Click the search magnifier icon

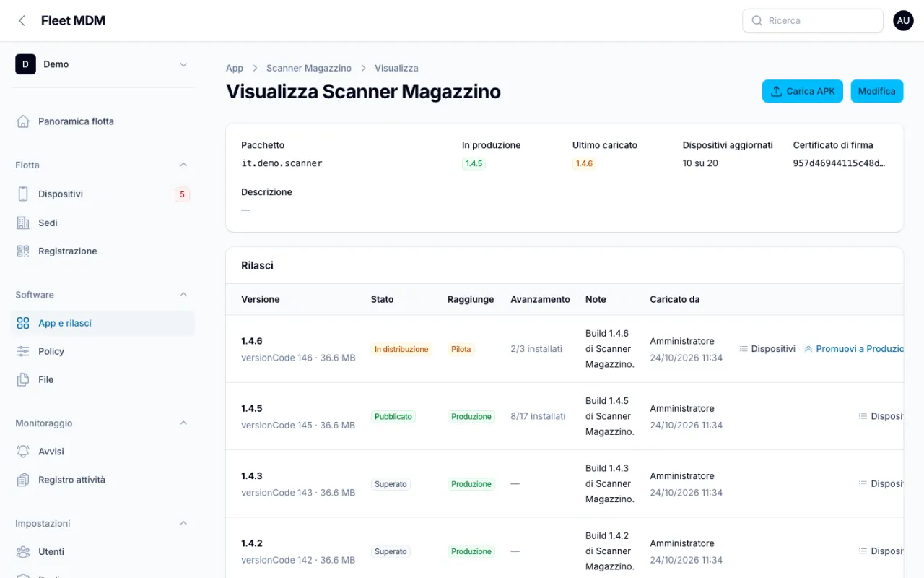point(757,21)
